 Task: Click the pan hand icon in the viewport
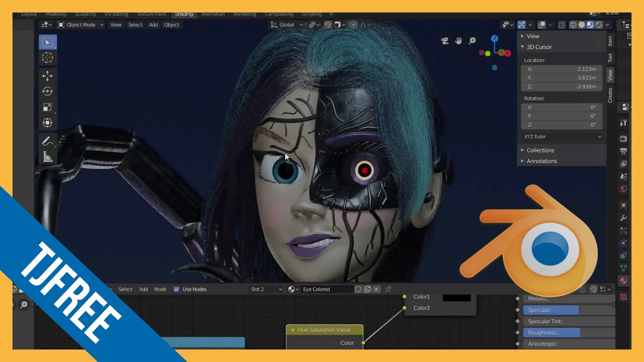458,41
